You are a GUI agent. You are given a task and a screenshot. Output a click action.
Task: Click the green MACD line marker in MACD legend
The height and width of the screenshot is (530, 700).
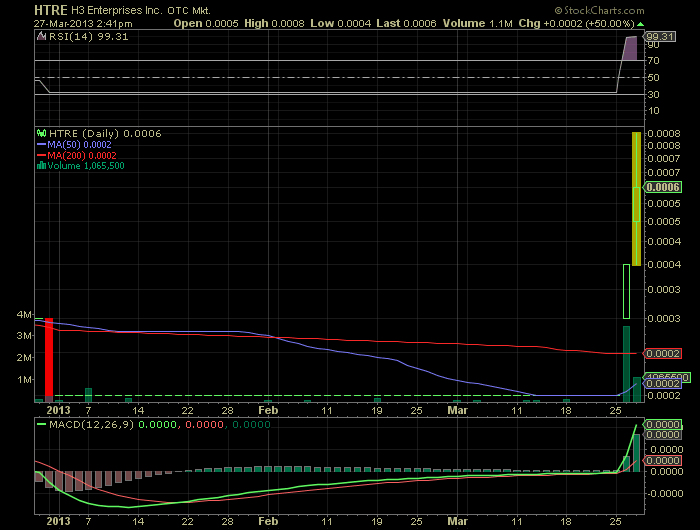(42, 424)
